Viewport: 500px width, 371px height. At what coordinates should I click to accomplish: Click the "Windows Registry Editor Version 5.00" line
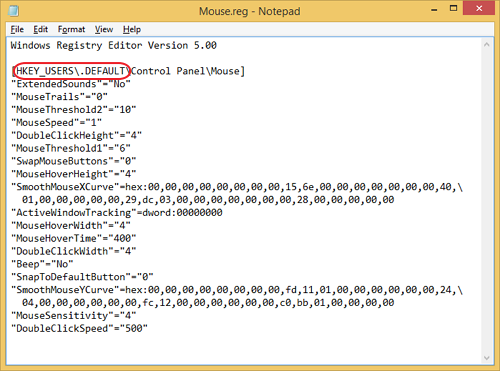(x=114, y=45)
